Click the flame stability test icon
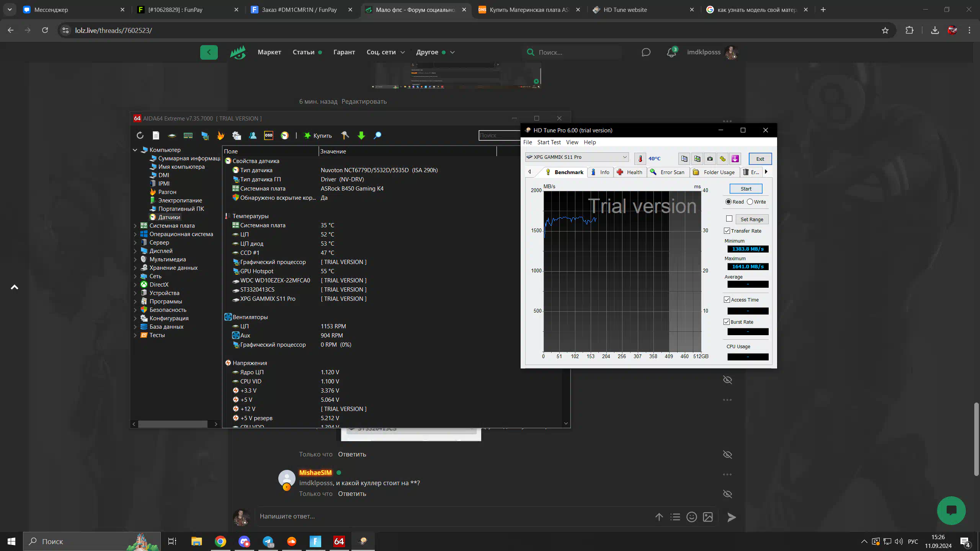 click(220, 135)
